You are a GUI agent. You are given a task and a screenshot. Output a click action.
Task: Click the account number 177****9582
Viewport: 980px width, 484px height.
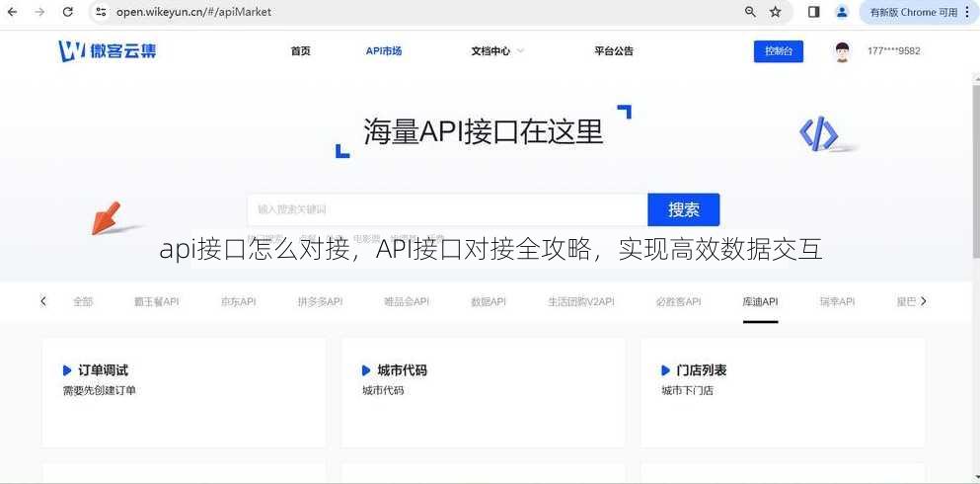click(894, 51)
